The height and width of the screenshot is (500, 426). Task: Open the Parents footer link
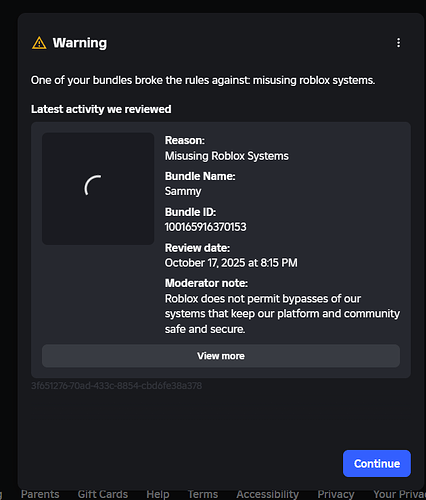40,494
